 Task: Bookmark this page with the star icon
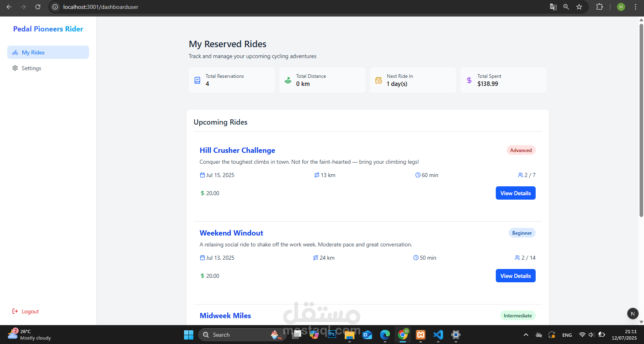coord(579,7)
